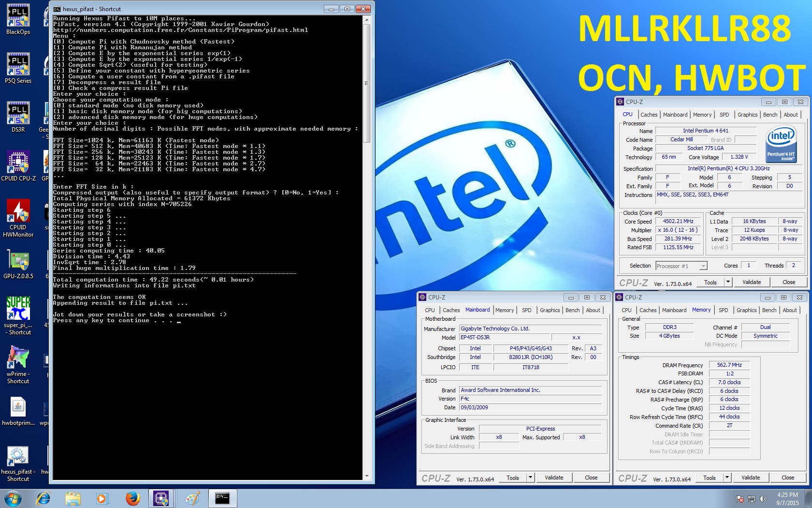Image resolution: width=812 pixels, height=508 pixels.
Task: Launch hexus_pifast shortcut on desktop
Action: click(x=18, y=463)
